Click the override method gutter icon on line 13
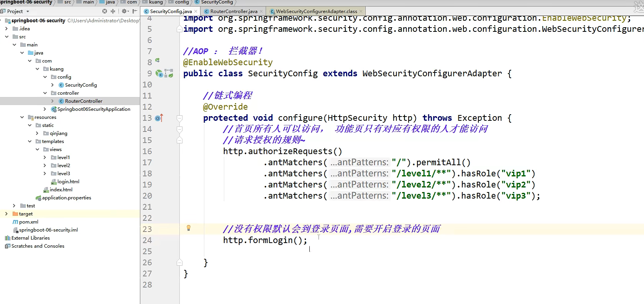The height and width of the screenshot is (304, 644). (x=159, y=118)
